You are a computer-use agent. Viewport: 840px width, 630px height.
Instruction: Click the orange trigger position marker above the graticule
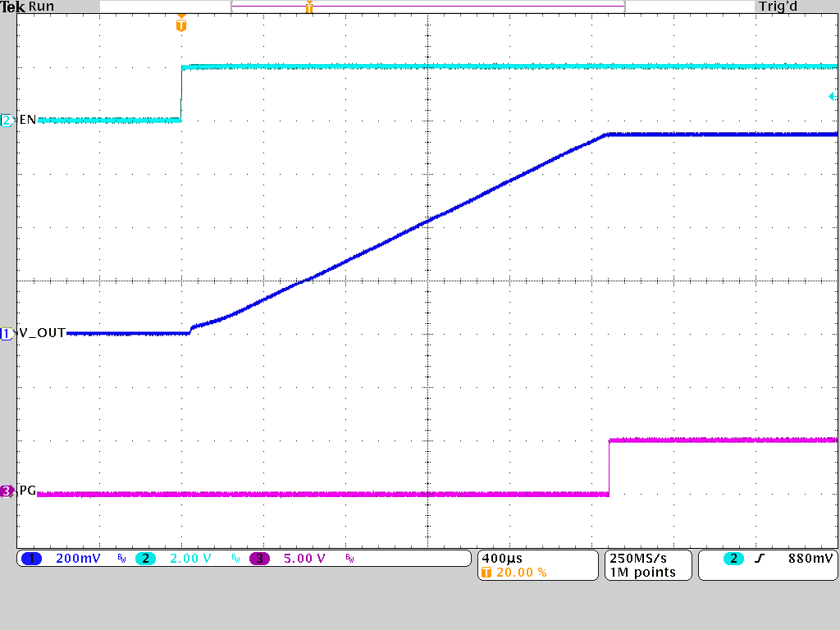pos(181,25)
